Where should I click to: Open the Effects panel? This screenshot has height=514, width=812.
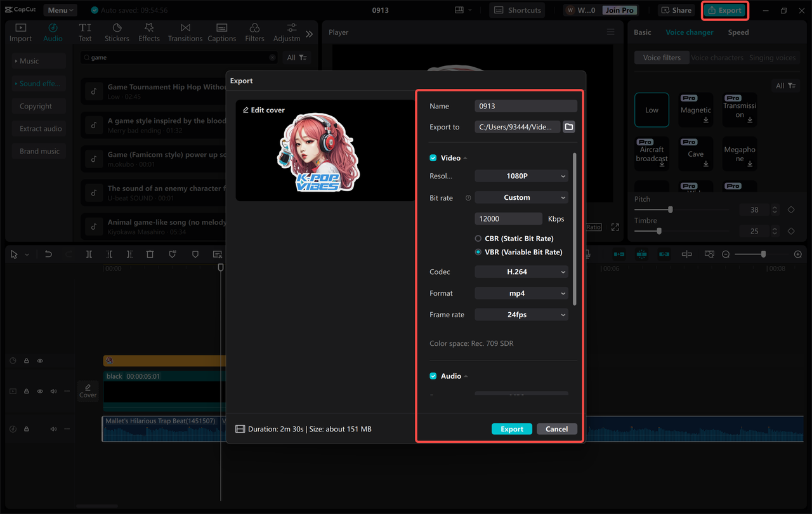[149, 32]
